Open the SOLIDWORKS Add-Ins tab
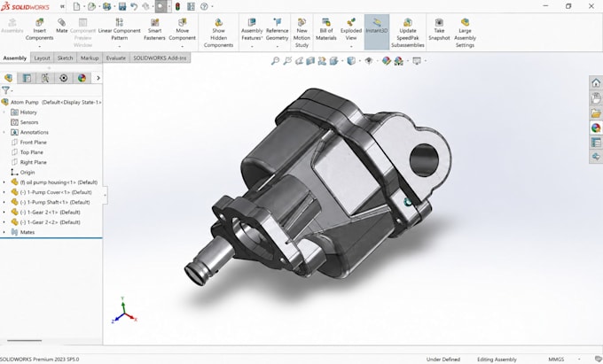Viewport: 603px width, 364px height. (160, 58)
